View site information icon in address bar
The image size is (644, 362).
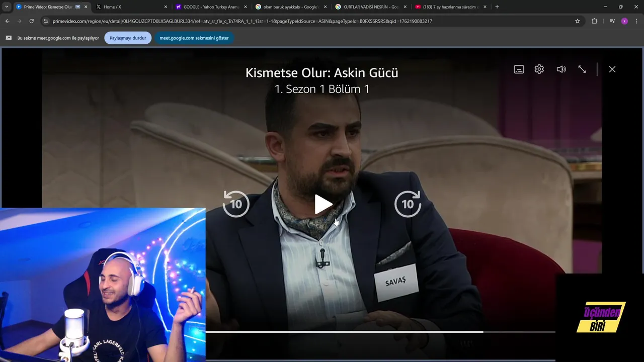point(46,21)
